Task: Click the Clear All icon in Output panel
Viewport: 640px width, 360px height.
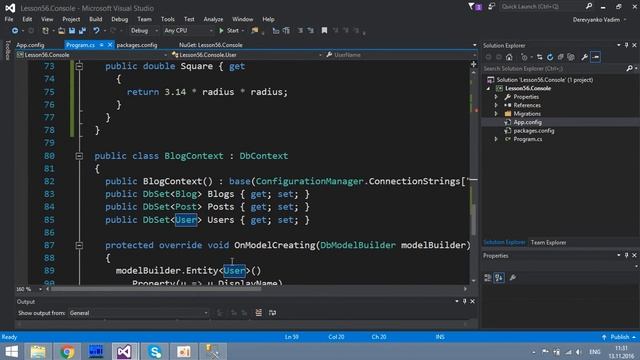Action: (x=258, y=313)
